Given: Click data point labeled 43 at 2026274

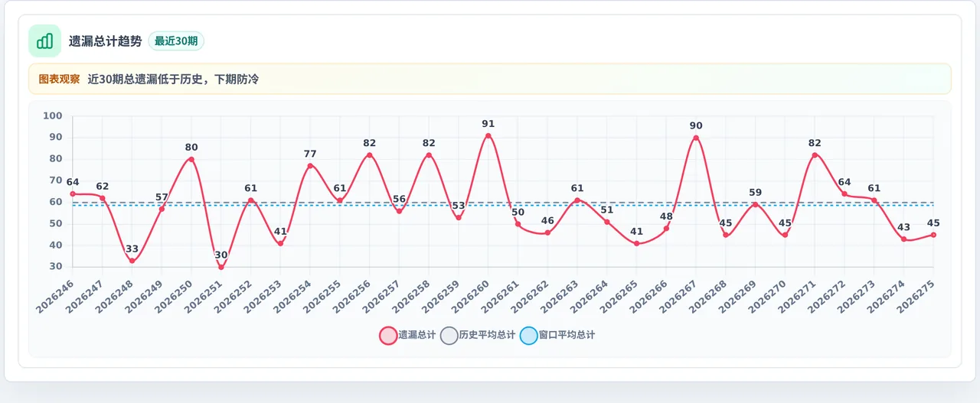Looking at the screenshot, I should [x=903, y=239].
